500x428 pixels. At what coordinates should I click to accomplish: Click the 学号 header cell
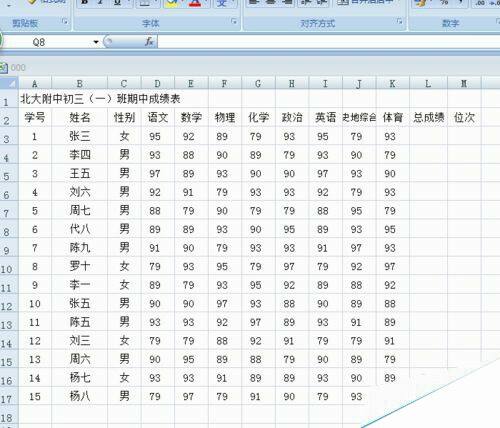click(x=35, y=118)
